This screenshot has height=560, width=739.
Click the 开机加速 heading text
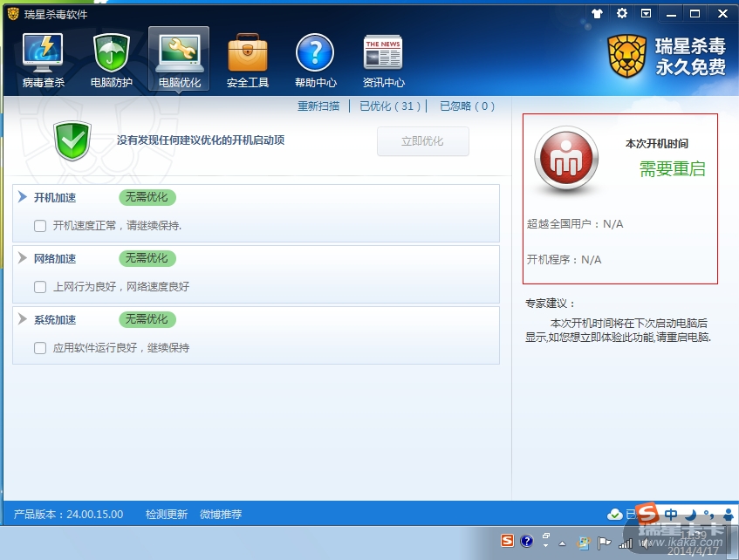(55, 197)
